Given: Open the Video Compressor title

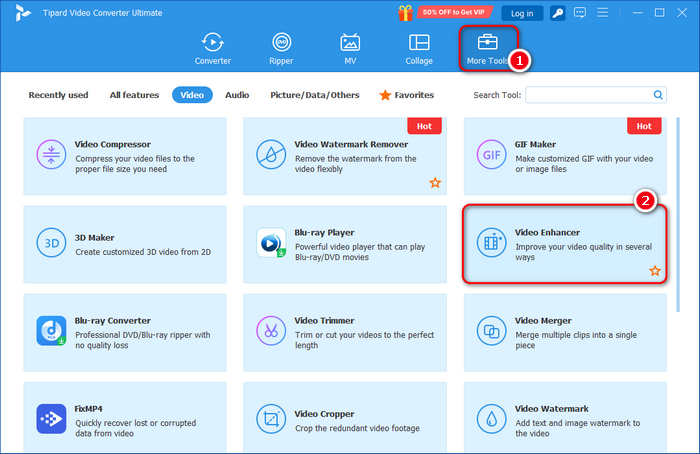Looking at the screenshot, I should pos(112,144).
